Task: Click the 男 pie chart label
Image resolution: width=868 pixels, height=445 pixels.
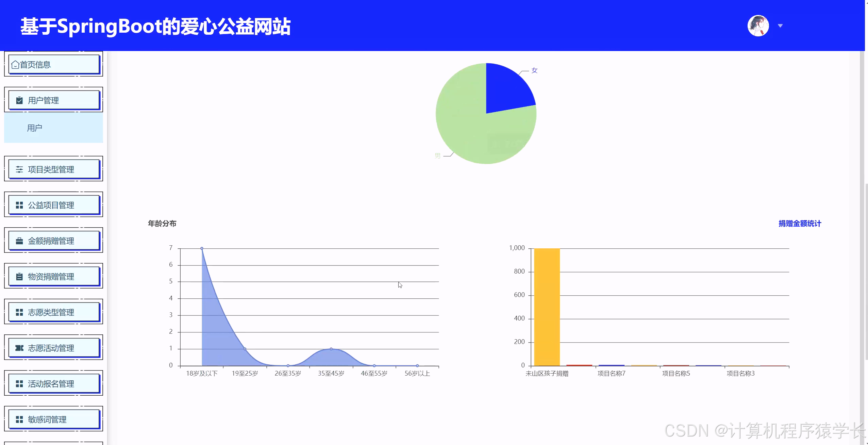Action: (438, 156)
